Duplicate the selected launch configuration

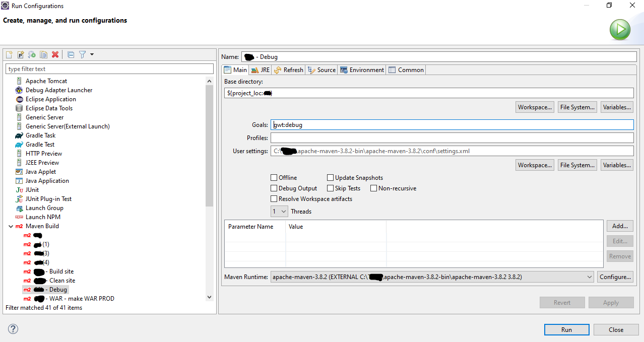click(43, 54)
